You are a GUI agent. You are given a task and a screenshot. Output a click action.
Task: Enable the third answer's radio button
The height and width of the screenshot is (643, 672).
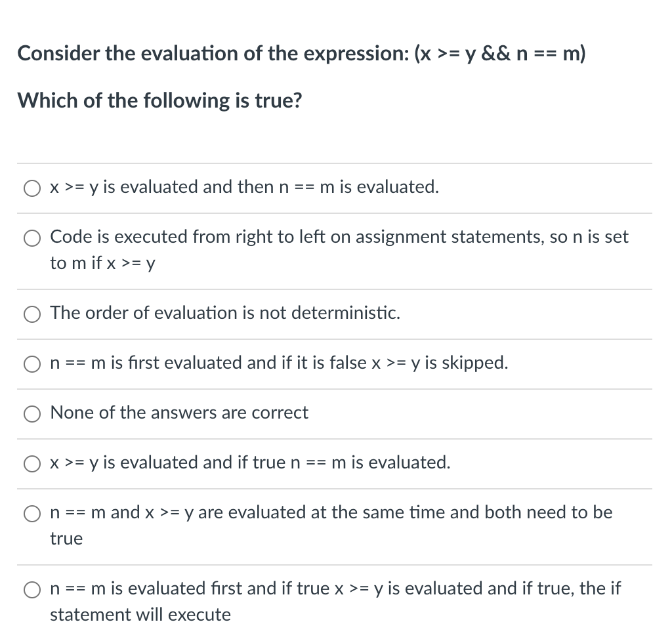tap(31, 314)
